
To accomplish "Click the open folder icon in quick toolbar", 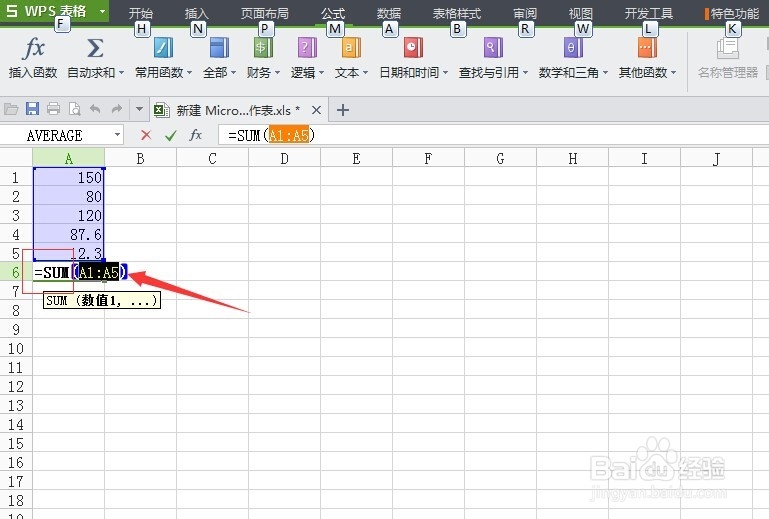I will (11, 109).
